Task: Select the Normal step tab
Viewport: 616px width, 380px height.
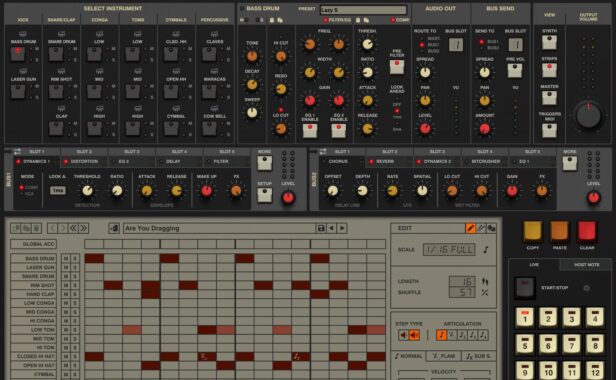Action: click(409, 356)
